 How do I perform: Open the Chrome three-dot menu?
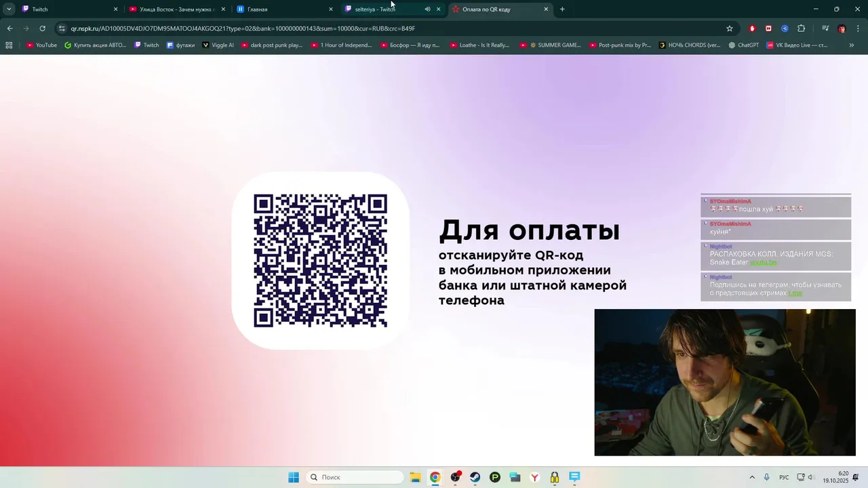point(858,28)
